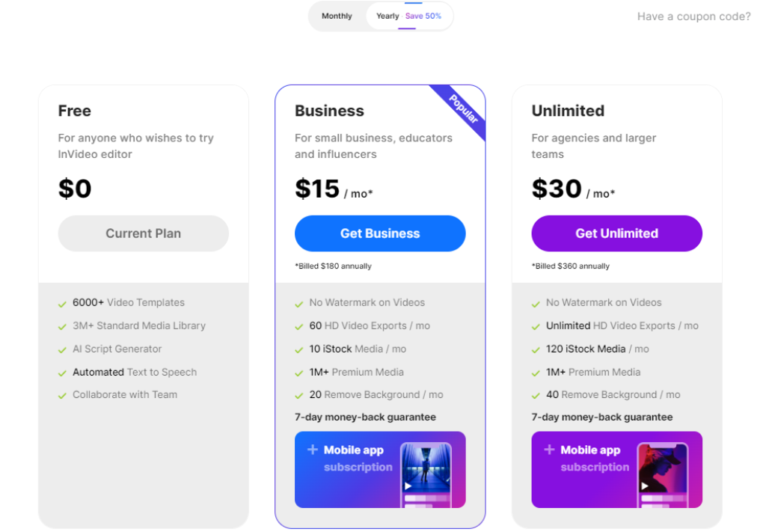The height and width of the screenshot is (532, 766).
Task: Click the checkmark beside 120 iStock Media
Action: 536,349
